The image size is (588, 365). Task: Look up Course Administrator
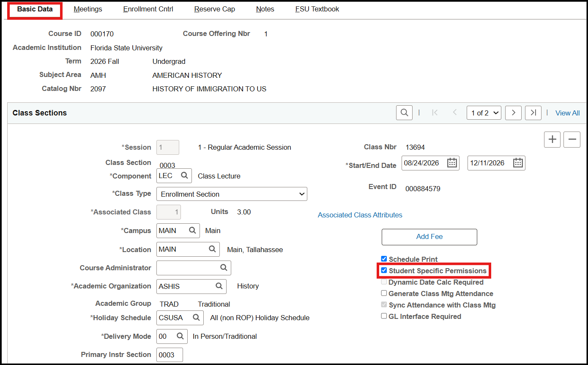pos(224,268)
